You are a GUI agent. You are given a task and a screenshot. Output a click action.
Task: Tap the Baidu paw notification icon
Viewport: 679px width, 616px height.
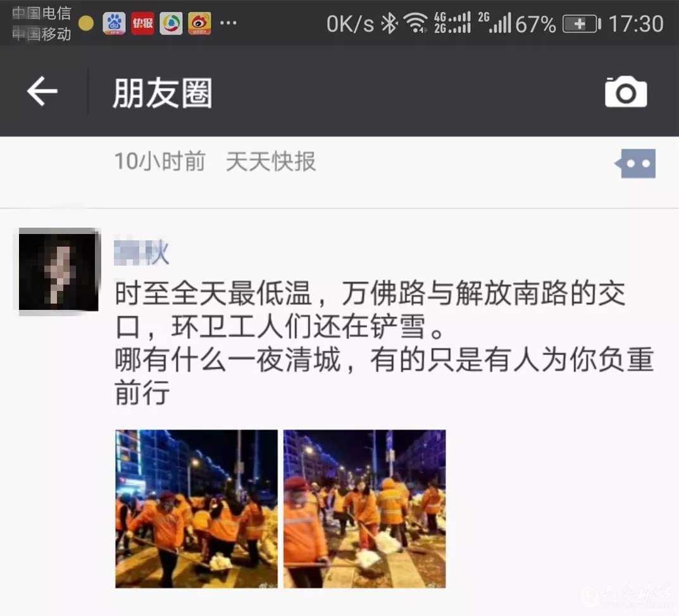(x=115, y=23)
